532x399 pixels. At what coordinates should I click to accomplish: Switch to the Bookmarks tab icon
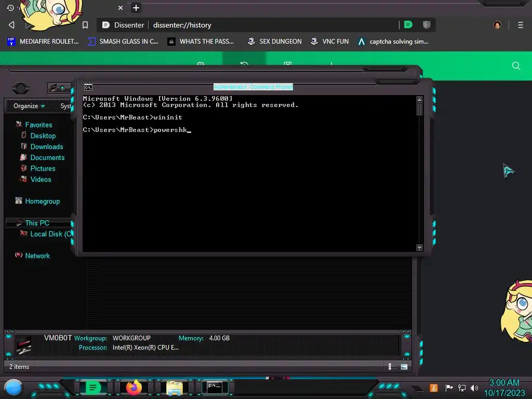[x=288, y=62]
